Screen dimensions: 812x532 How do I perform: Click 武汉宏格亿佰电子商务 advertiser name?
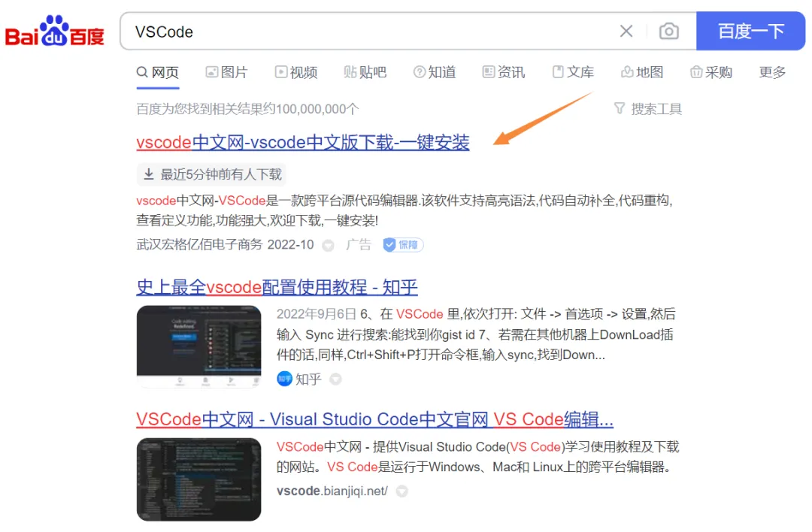pyautogui.click(x=199, y=245)
